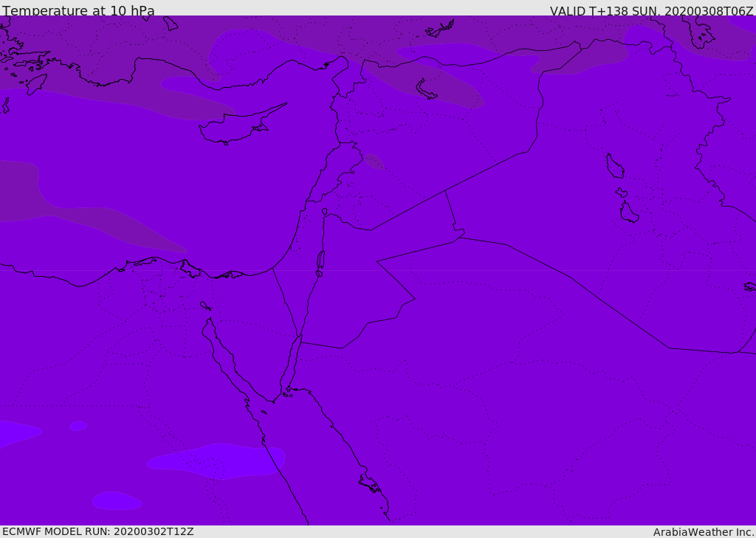Viewport: 756px width, 538px height.
Task: Click the 'VALID T+138 SUN. 20200308T06Z' label
Action: [x=651, y=10]
